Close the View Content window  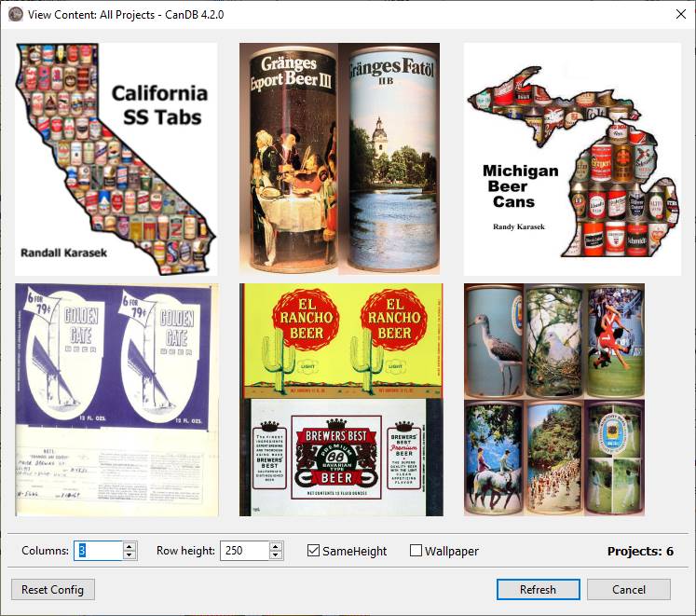681,14
